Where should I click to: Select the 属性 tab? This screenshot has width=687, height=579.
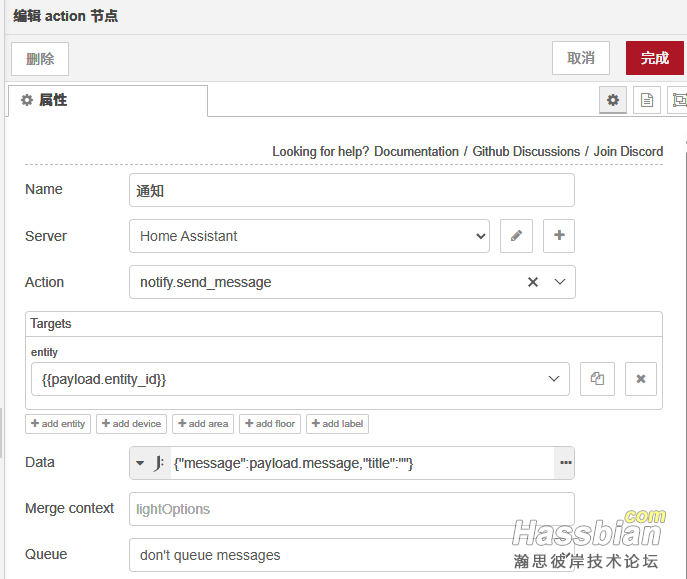(x=108, y=100)
